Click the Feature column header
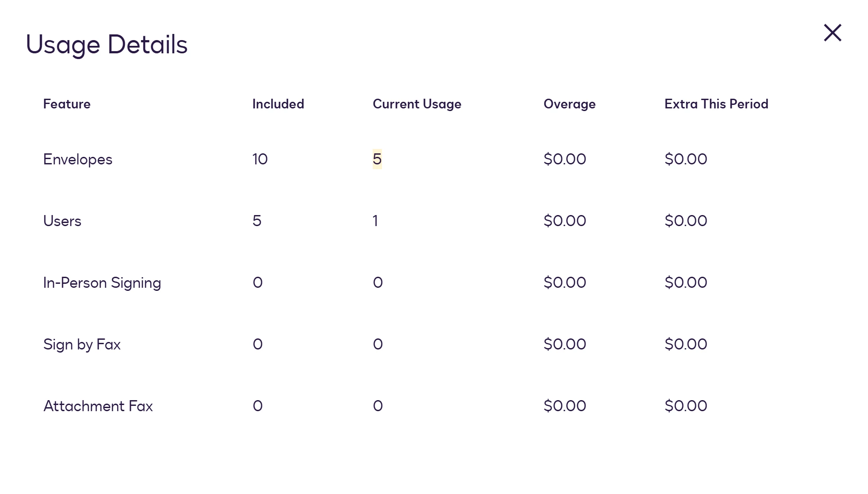Viewport: 868px width, 494px height. pos(67,104)
